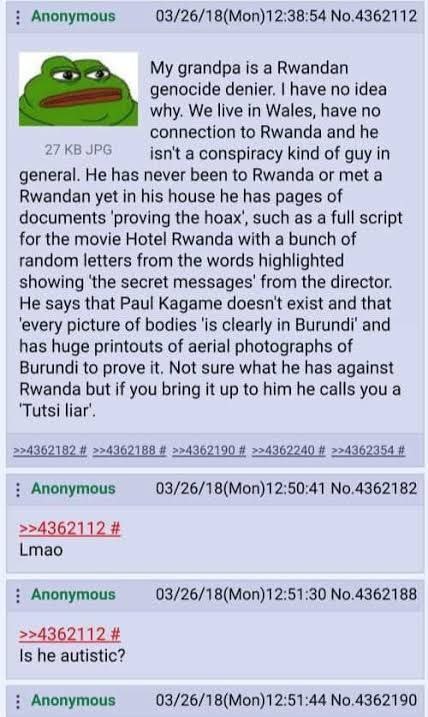The width and height of the screenshot is (428, 717).
Task: Open post menu dots for No.4362188
Action: click(17, 595)
